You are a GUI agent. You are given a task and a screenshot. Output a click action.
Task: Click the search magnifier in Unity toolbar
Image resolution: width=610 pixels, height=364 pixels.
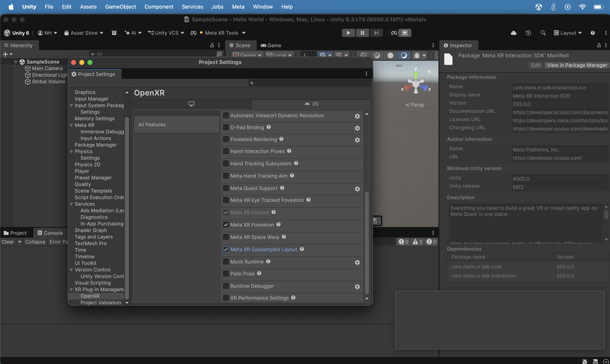pos(543,33)
